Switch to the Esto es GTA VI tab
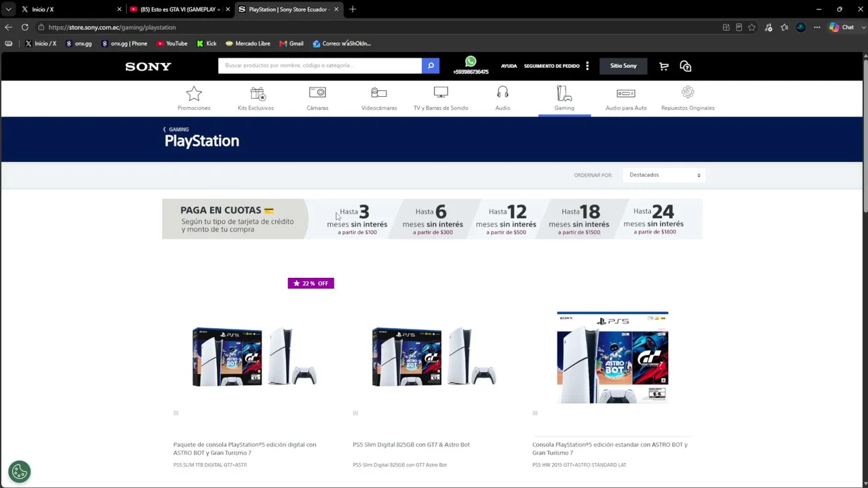Viewport: 868px width, 488px height. tap(180, 9)
